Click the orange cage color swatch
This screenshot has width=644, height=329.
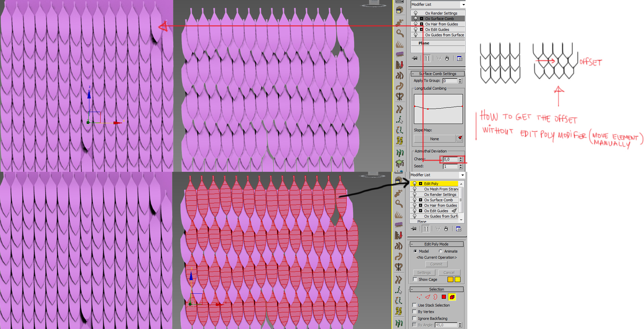coord(450,279)
